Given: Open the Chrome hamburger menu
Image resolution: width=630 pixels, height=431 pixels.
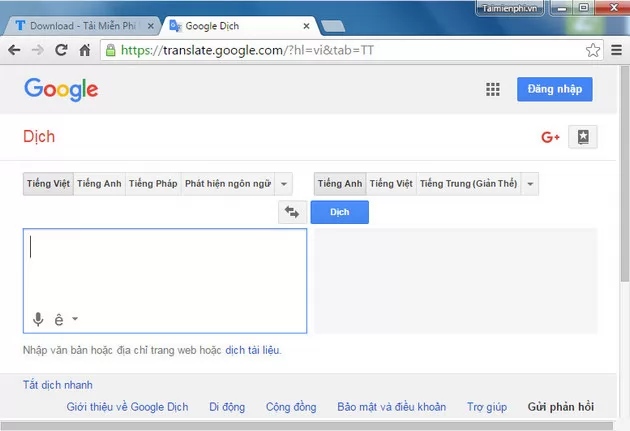Looking at the screenshot, I should coord(616,50).
